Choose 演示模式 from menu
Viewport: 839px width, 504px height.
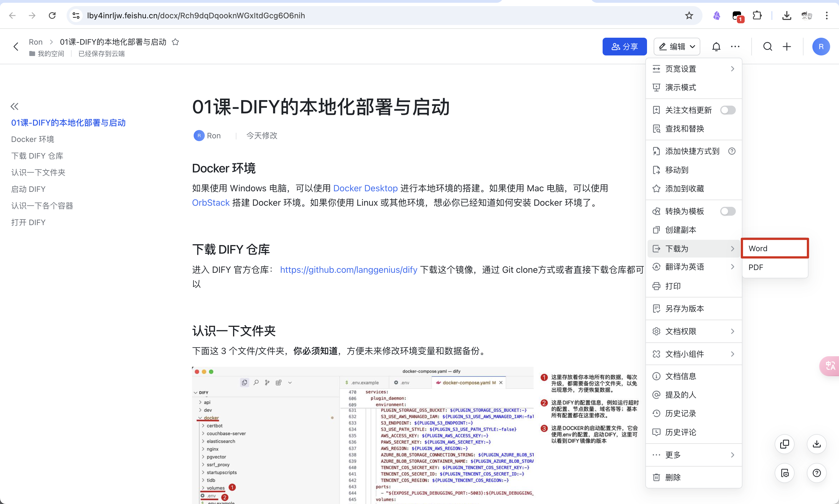694,88
